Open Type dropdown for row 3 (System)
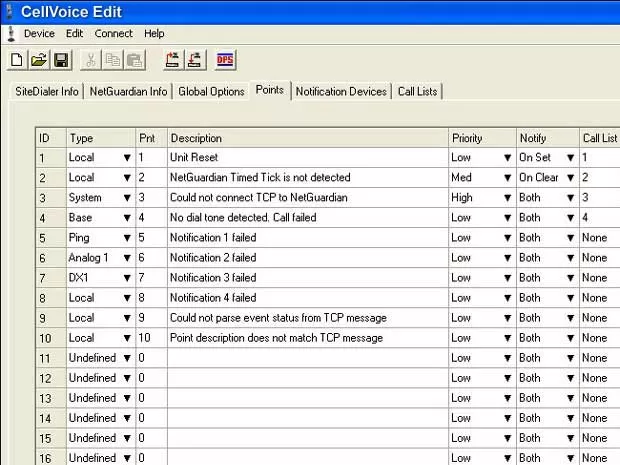This screenshot has height=465, width=620. [126, 198]
